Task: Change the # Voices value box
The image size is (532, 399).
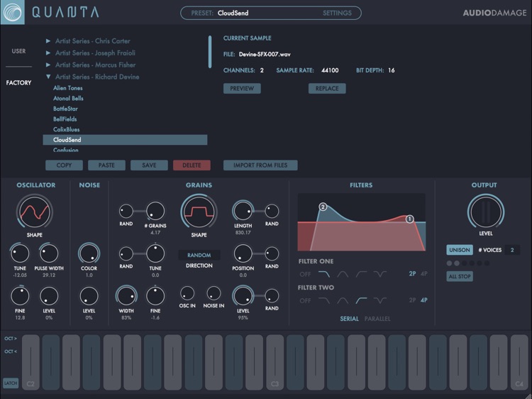Action: click(x=512, y=250)
